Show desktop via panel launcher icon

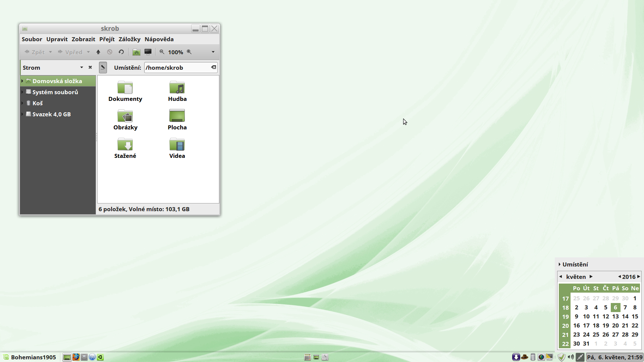coord(67,357)
